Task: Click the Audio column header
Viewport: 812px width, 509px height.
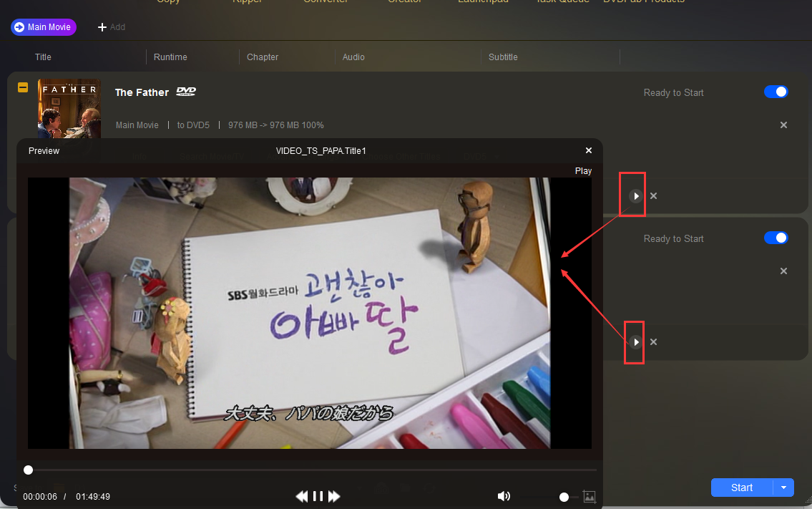Action: 353,57
